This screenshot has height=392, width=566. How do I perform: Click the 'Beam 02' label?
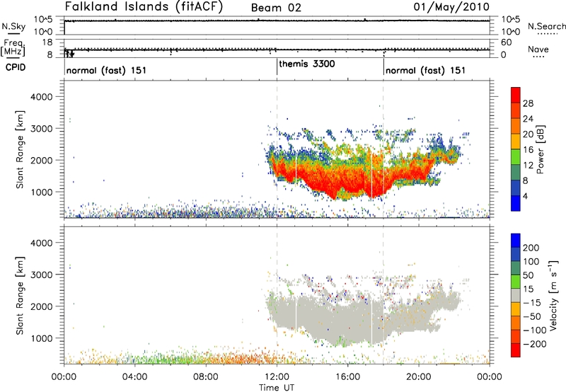(276, 8)
